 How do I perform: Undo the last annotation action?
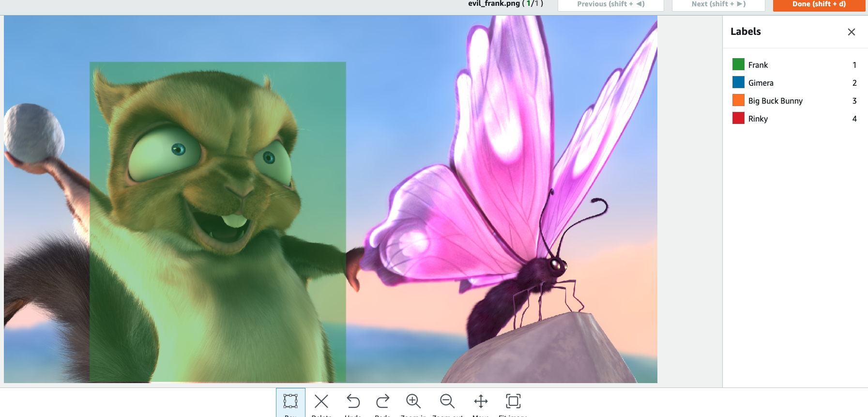[353, 402]
